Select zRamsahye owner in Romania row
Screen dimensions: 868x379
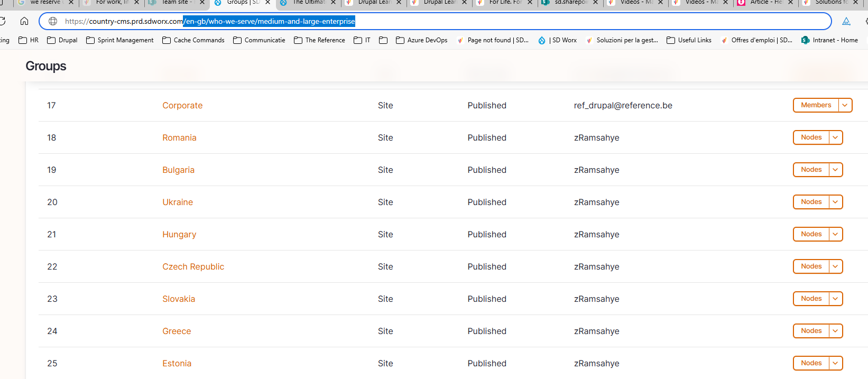597,137
